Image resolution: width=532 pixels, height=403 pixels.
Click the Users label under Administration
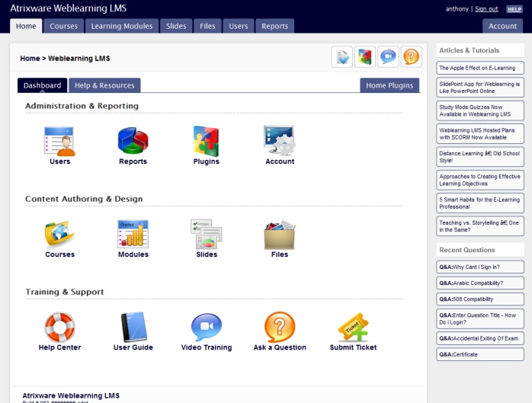pyautogui.click(x=59, y=162)
